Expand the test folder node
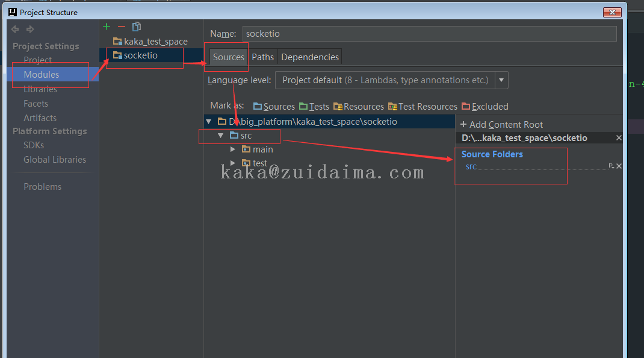Image resolution: width=644 pixels, height=358 pixels. (x=232, y=163)
